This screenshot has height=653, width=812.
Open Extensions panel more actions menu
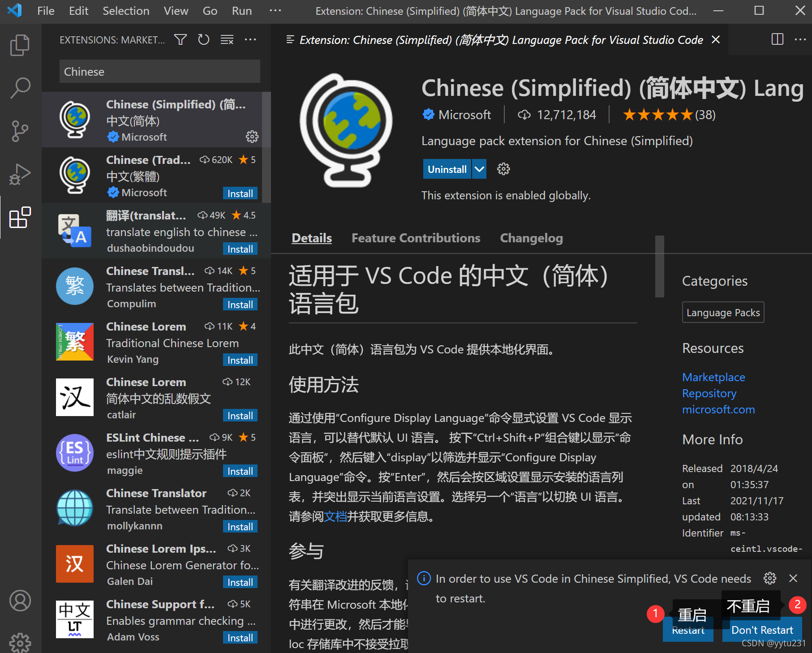(x=250, y=40)
